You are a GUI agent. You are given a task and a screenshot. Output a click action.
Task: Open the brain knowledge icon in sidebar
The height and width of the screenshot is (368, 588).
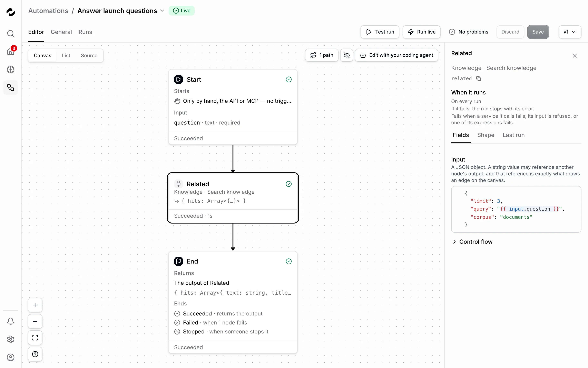[10, 70]
